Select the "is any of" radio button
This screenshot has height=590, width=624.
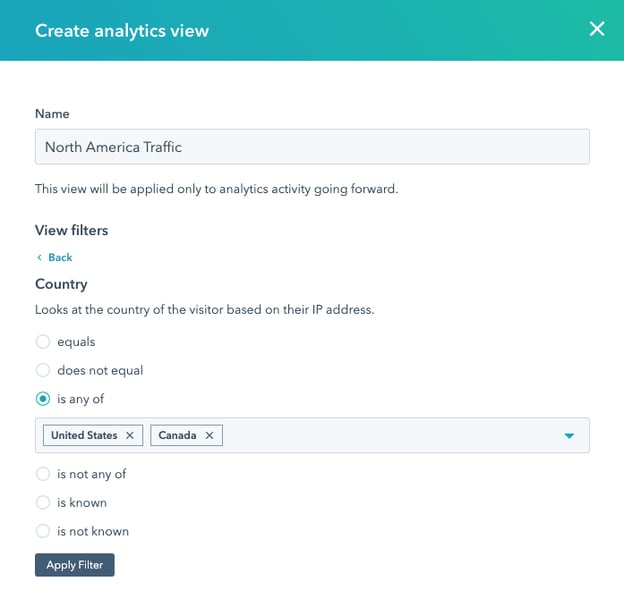point(43,399)
